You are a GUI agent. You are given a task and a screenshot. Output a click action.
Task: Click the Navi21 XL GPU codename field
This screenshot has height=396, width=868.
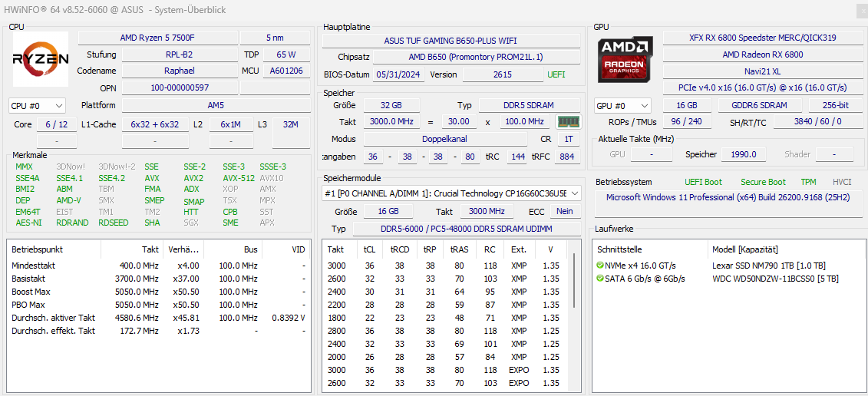(762, 71)
